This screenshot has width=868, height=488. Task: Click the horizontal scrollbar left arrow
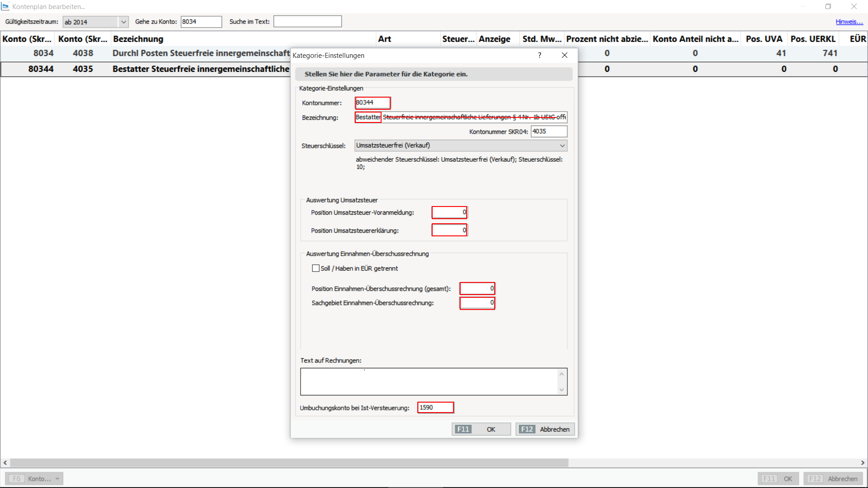[5, 463]
